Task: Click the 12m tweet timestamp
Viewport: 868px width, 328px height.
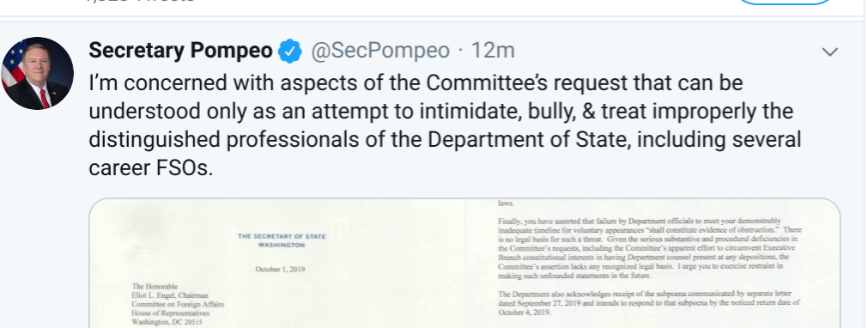Action: [x=493, y=51]
